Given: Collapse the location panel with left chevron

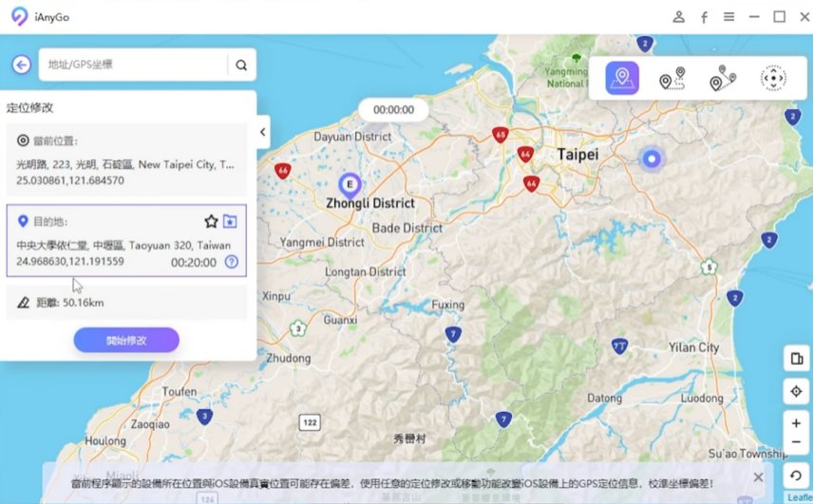Looking at the screenshot, I should 263,132.
